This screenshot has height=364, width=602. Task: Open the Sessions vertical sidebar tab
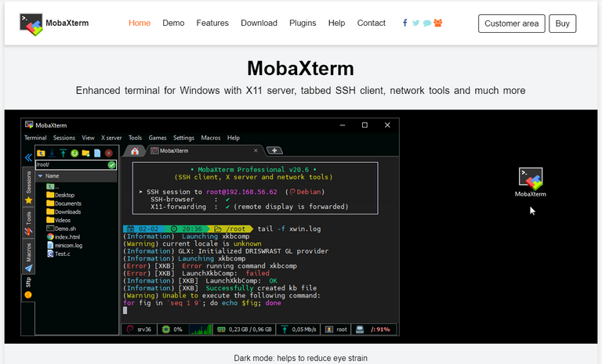click(x=28, y=187)
